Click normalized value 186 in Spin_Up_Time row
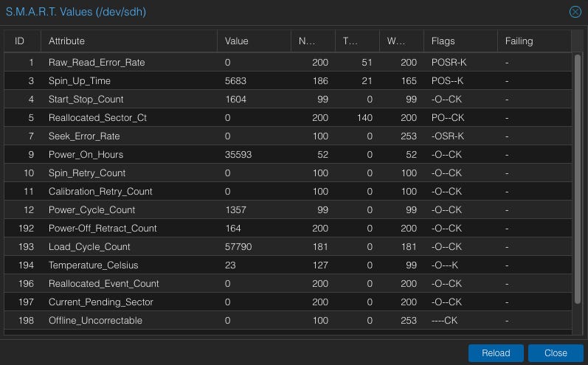Screen dimensions: 588x365 [320, 81]
